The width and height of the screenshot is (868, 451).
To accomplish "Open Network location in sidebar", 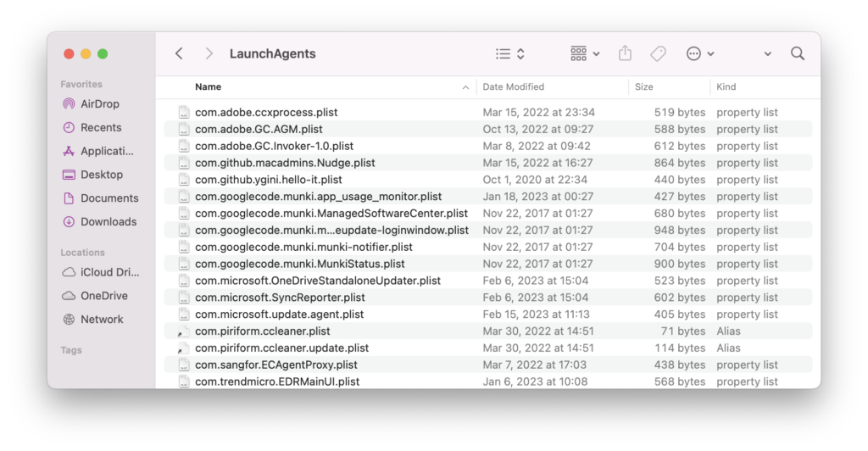I will 102,320.
